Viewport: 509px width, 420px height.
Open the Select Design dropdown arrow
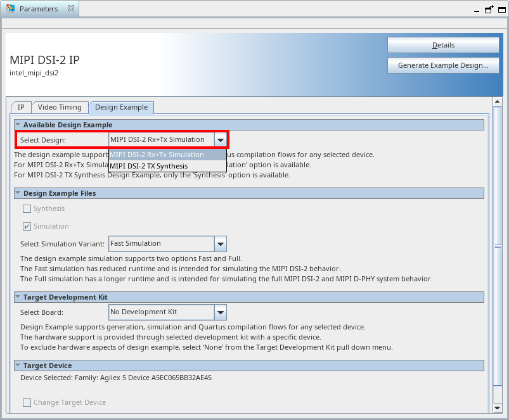click(221, 140)
